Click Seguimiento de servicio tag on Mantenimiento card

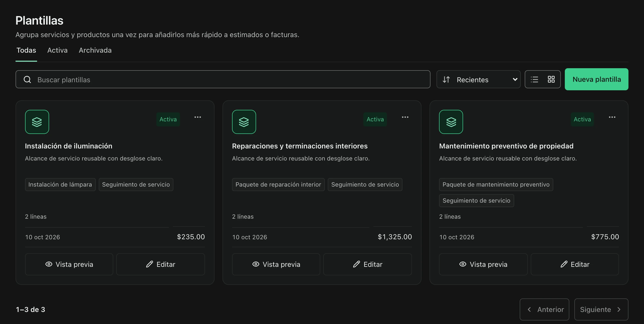[476, 201]
